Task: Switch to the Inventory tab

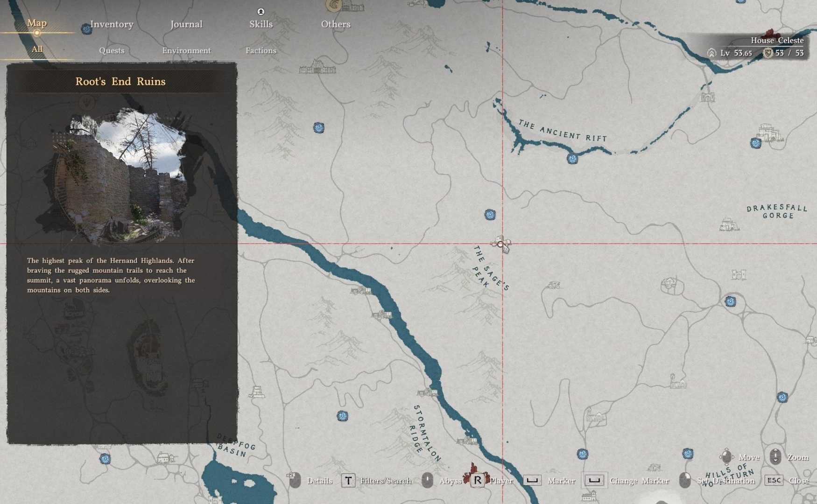Action: (112, 24)
